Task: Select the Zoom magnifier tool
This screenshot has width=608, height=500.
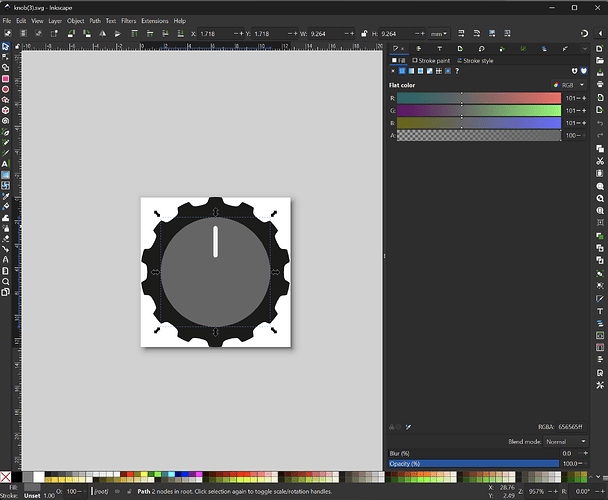Action: [x=5, y=281]
